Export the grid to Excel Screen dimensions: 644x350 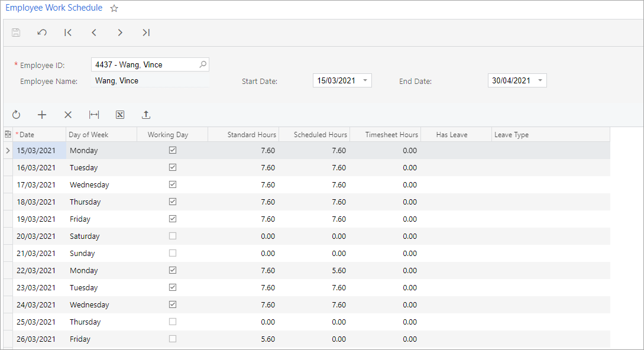(120, 115)
